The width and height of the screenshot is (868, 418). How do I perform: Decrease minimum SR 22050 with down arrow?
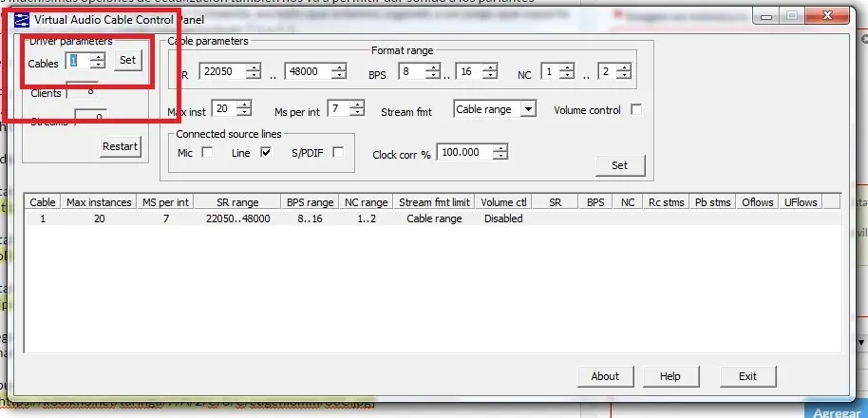(x=254, y=75)
